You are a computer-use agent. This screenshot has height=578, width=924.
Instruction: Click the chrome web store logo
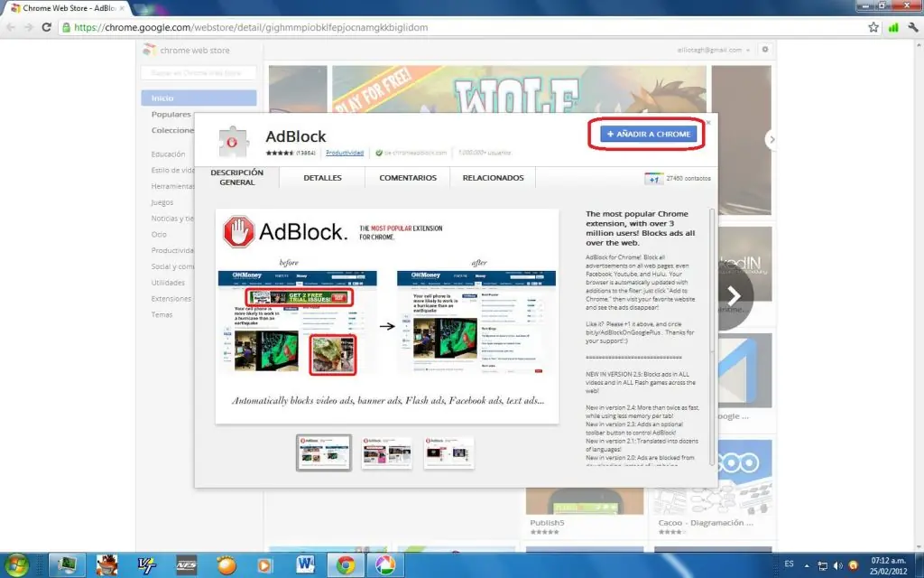point(186,51)
